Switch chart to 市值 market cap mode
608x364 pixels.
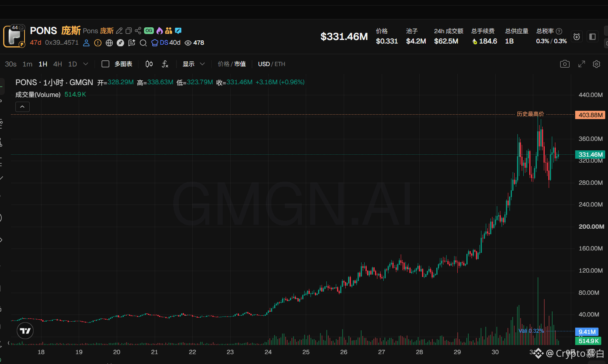[240, 64]
